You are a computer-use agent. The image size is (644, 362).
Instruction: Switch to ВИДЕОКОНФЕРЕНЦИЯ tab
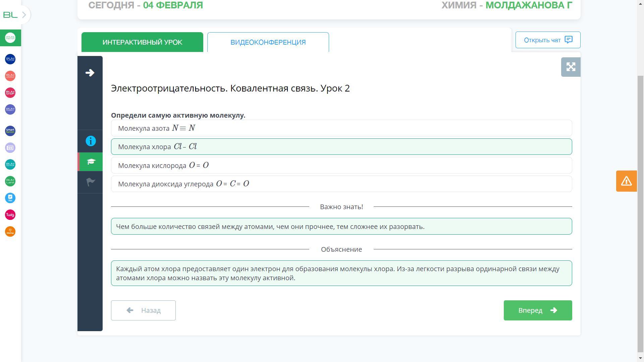tap(268, 42)
